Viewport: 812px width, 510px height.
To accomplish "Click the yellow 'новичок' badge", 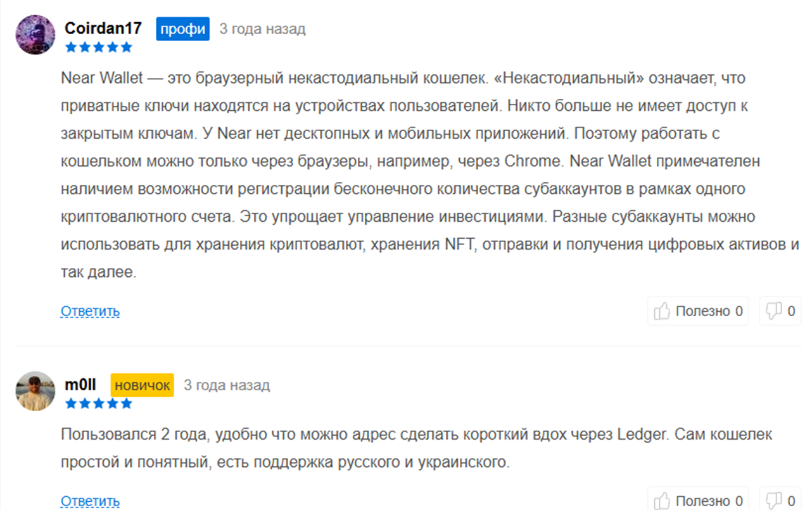I will pyautogui.click(x=142, y=385).
